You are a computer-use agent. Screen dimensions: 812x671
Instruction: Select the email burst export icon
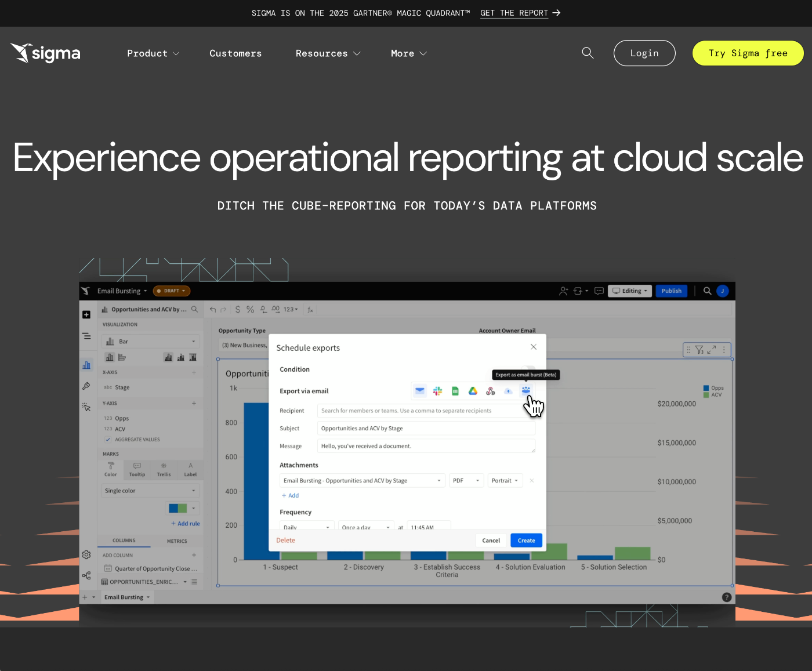pyautogui.click(x=525, y=390)
